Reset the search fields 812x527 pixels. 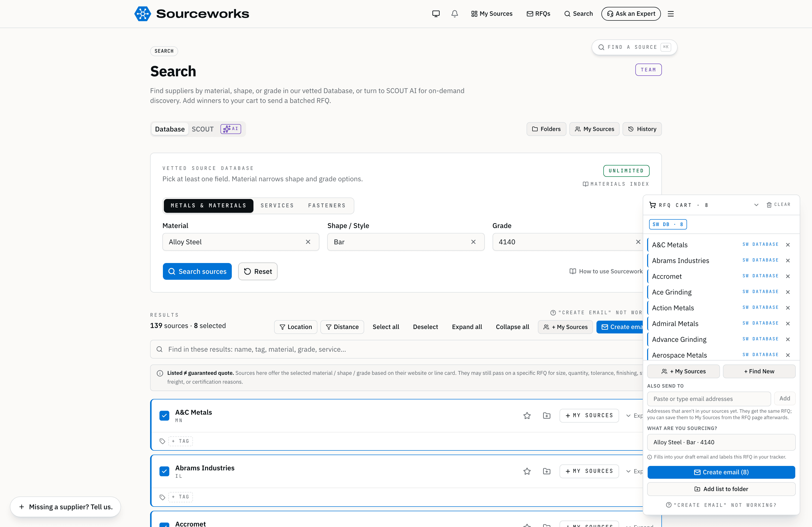coord(258,272)
